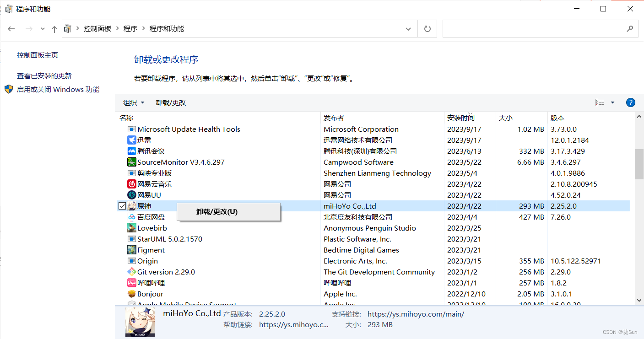Screen dimensions: 644x339
Task: Open the view options dropdown arrow
Action: [x=612, y=102]
